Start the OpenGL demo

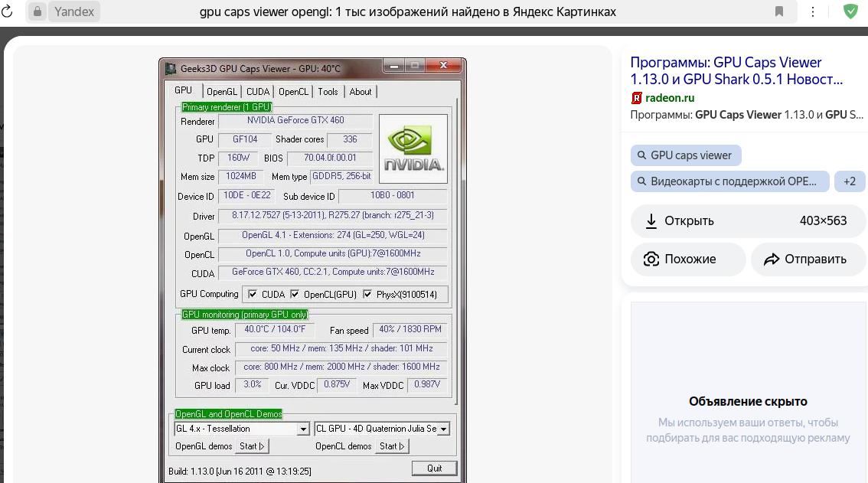[252, 446]
